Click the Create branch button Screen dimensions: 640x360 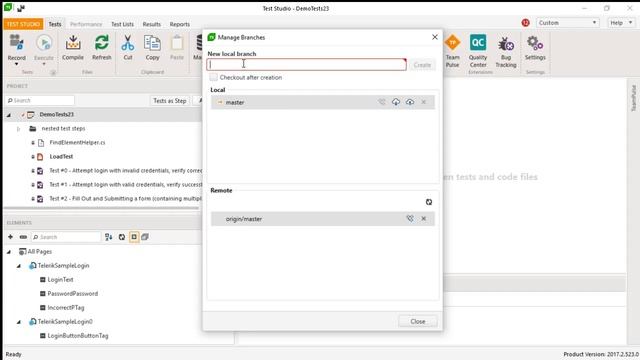[x=422, y=64]
